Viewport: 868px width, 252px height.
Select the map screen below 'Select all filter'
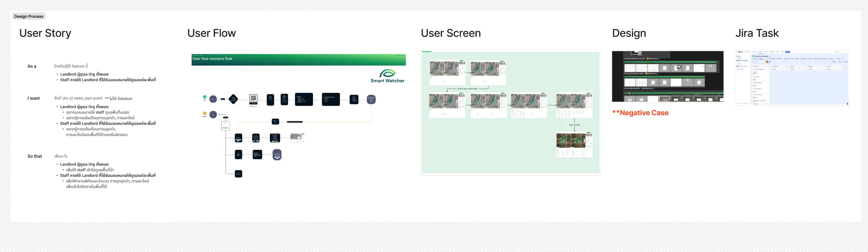tap(574, 145)
